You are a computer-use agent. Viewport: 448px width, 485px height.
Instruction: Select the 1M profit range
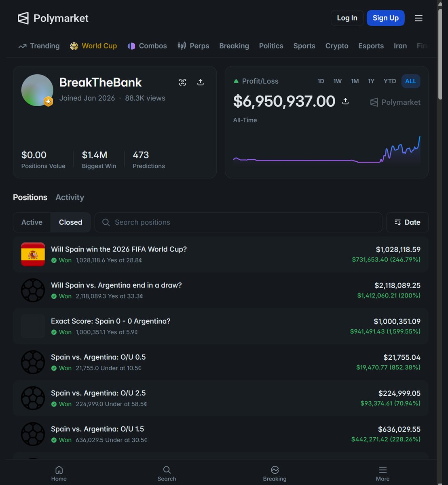355,81
